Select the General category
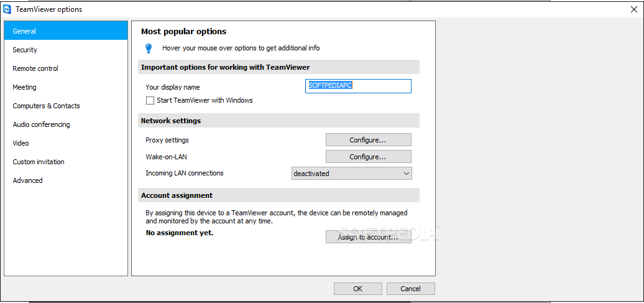The image size is (644, 303). 66,31
